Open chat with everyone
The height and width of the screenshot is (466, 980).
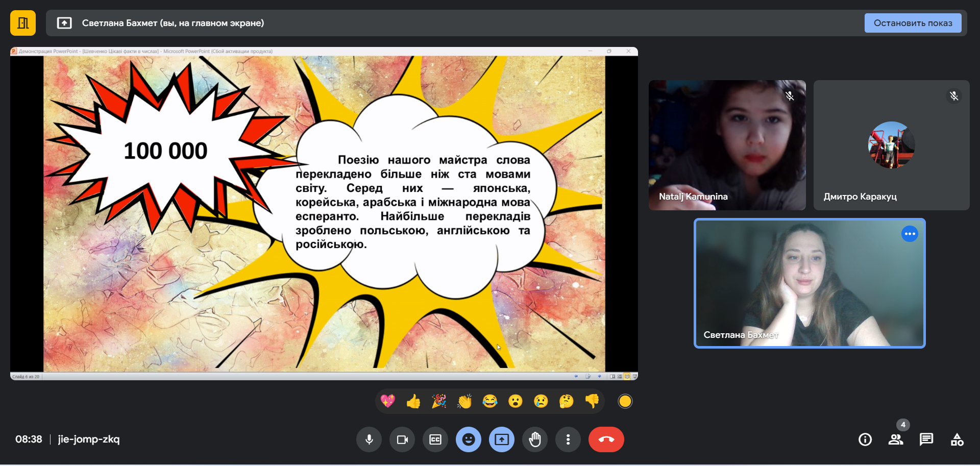[926, 439]
